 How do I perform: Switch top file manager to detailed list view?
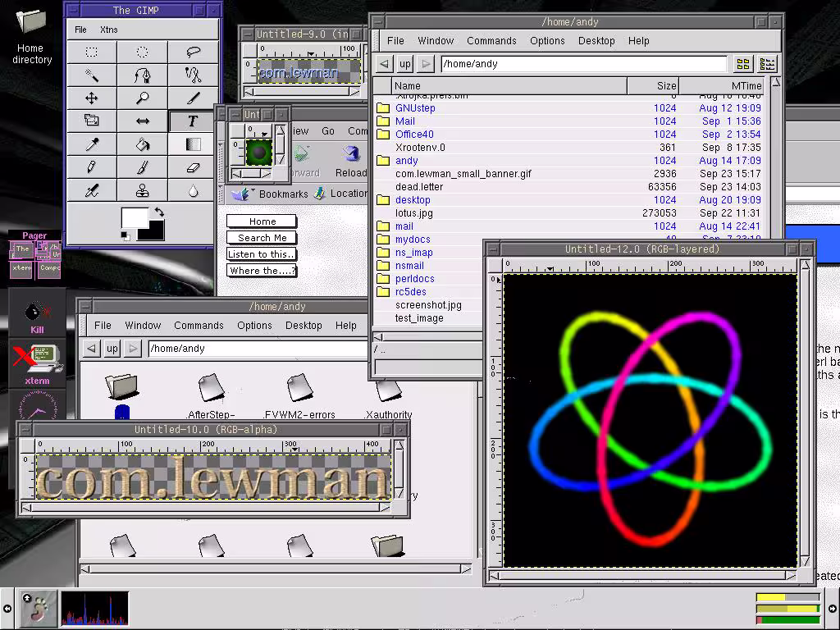[767, 64]
